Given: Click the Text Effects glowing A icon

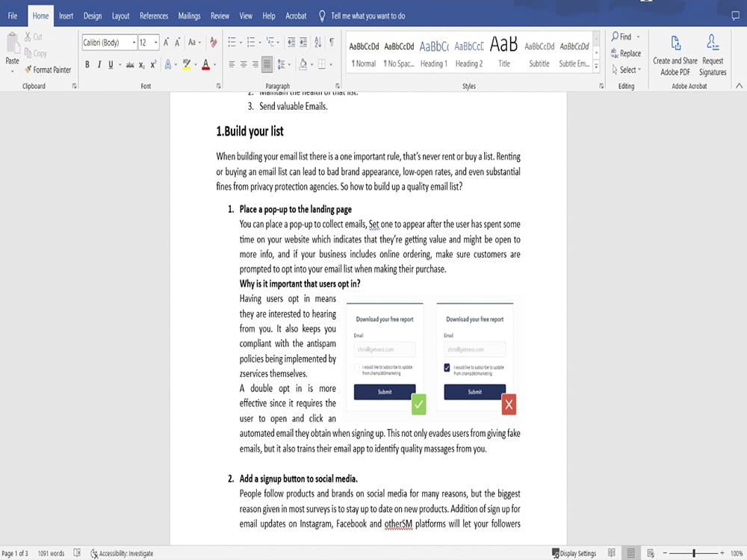Looking at the screenshot, I should click(x=167, y=65).
